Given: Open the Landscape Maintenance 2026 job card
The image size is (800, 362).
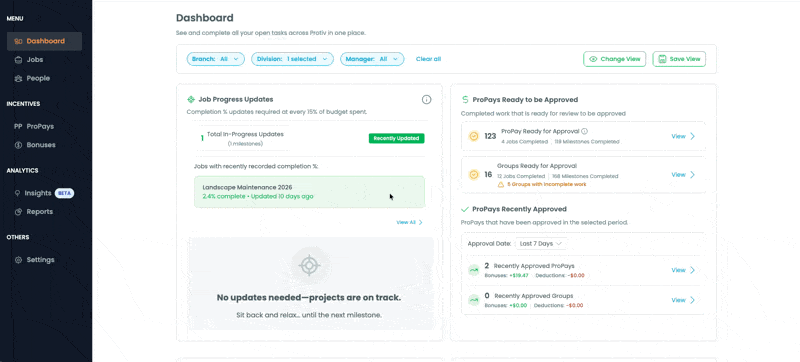Looking at the screenshot, I should point(309,192).
